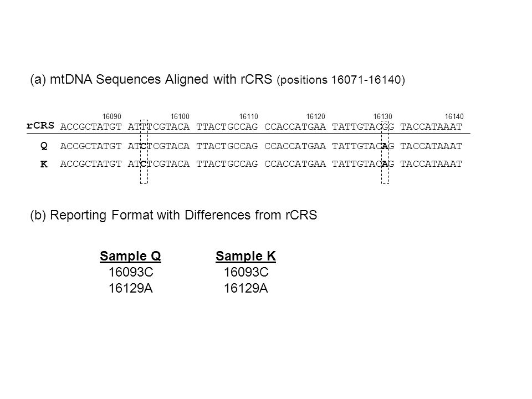Click the rCRS block TTACTGCCAG
Image resolution: width=532 pixels, height=399 pixels.
[x=227, y=127]
